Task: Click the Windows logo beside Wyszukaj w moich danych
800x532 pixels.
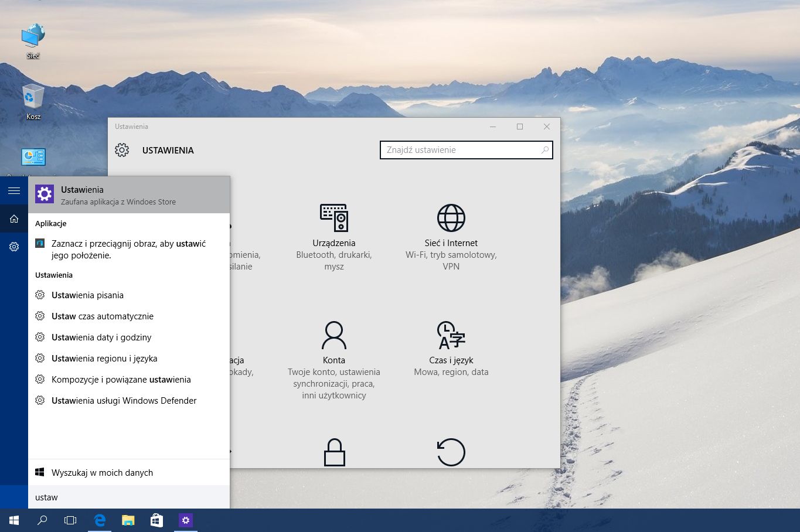Action: [40, 472]
